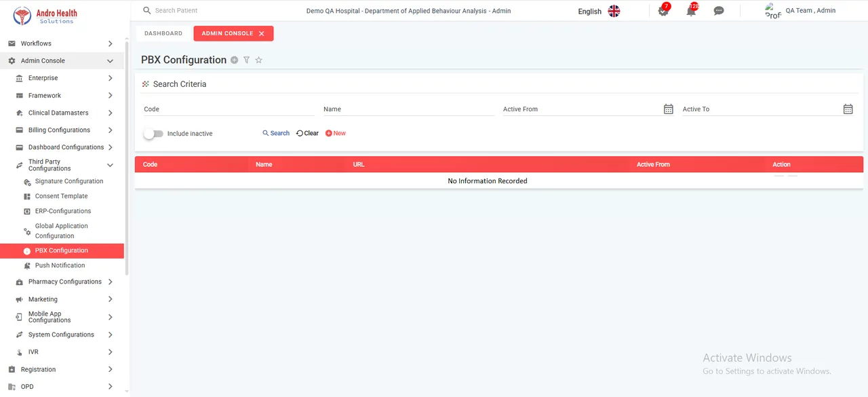Collapse the Admin Console chevron
The height and width of the screenshot is (397, 868).
111,61
